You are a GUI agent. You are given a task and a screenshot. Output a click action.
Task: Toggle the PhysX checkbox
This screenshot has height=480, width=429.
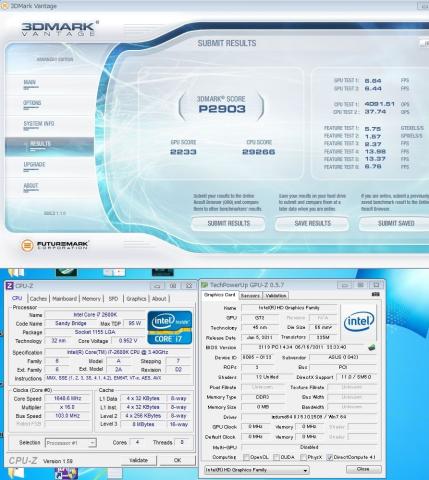point(303,457)
